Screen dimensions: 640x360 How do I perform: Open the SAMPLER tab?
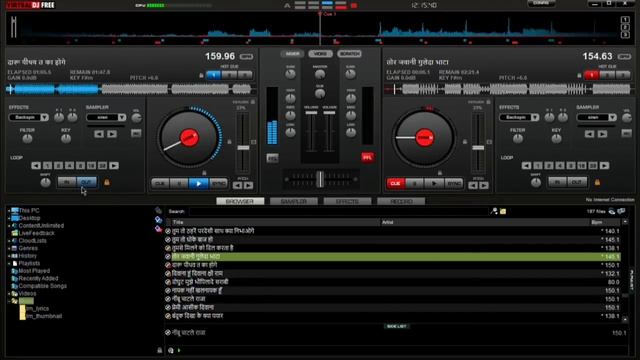click(x=293, y=202)
